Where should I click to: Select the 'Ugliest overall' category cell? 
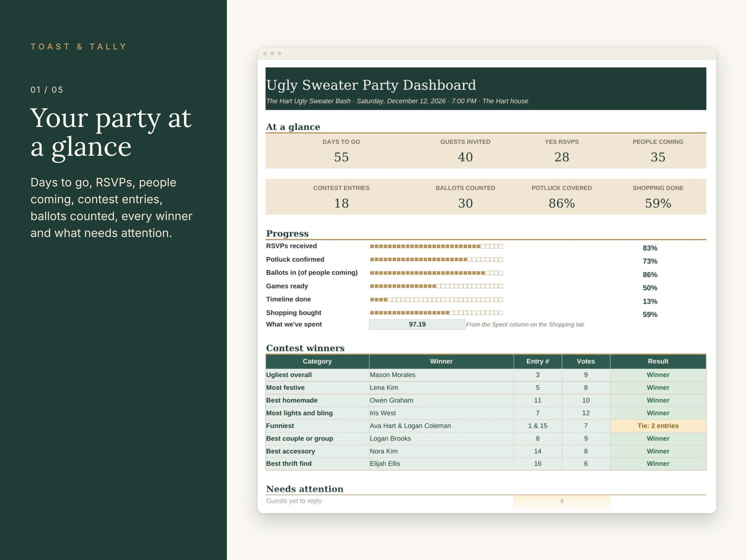317,375
